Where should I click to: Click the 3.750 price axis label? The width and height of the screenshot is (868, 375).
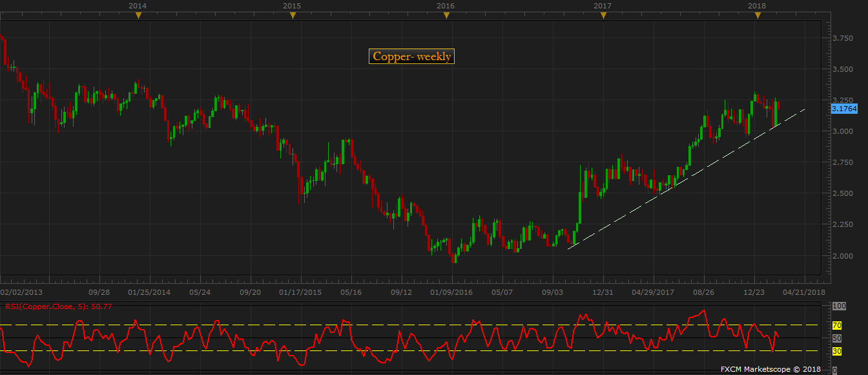coord(842,39)
